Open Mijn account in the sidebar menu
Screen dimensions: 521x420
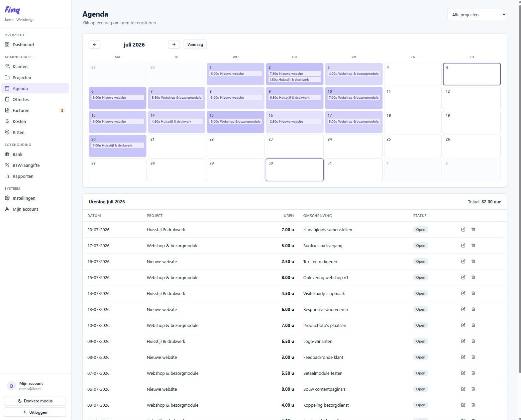point(35,209)
